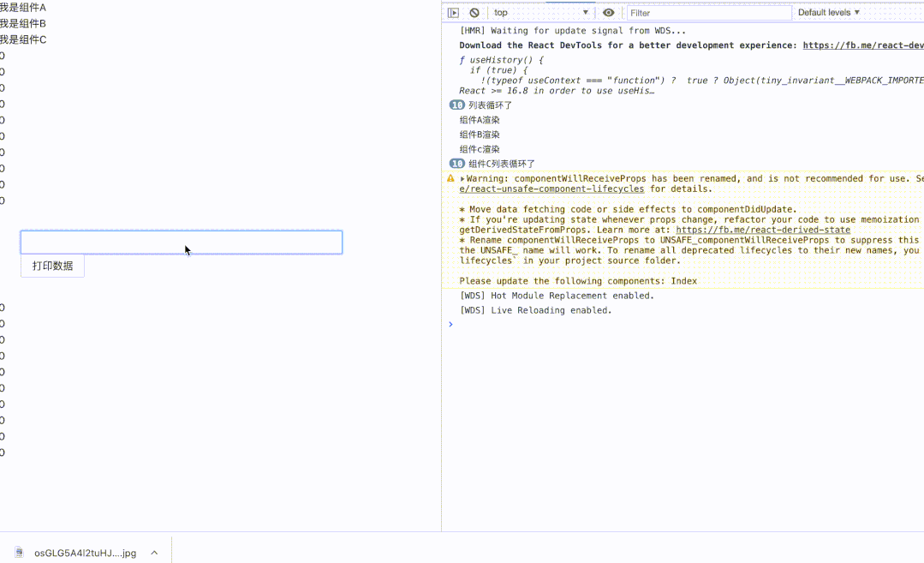
Task: Click the 10 badge beside 列表循环了
Action: (x=456, y=105)
